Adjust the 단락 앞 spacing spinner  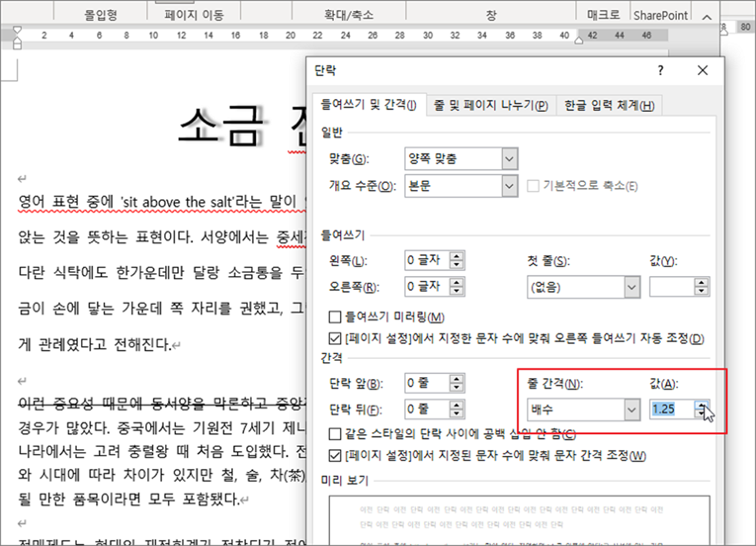click(457, 383)
